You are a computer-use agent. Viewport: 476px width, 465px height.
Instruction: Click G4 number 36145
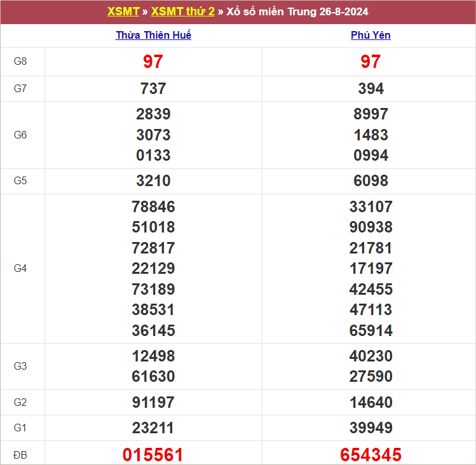153,330
